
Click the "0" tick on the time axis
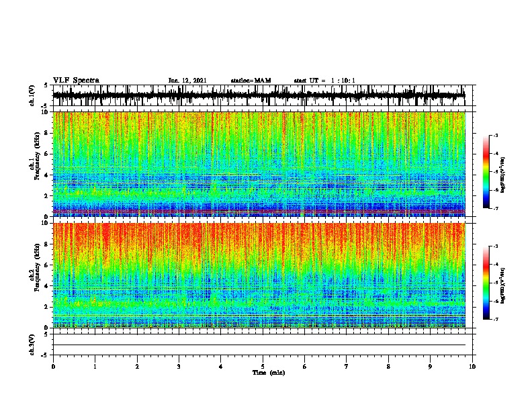click(53, 367)
